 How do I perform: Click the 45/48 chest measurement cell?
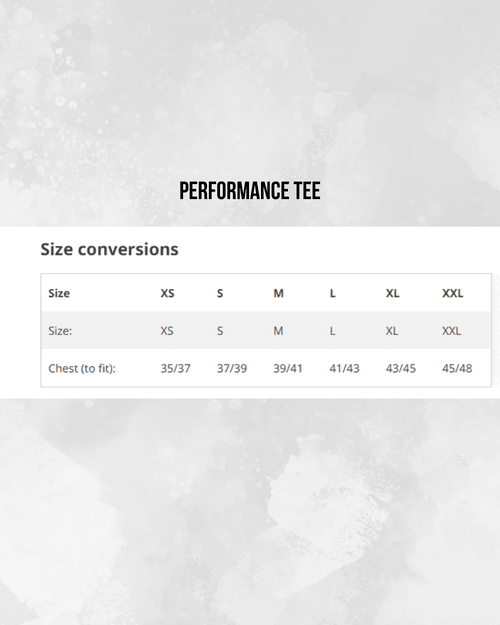click(x=457, y=368)
